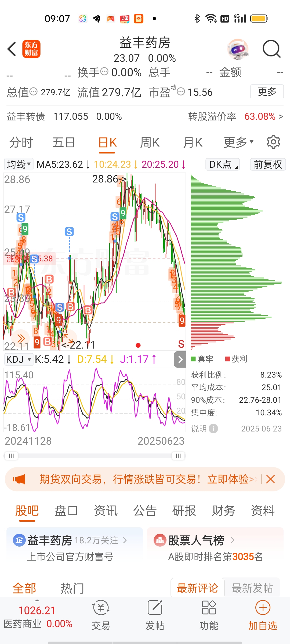Switch to the 周K chart tab

click(150, 142)
